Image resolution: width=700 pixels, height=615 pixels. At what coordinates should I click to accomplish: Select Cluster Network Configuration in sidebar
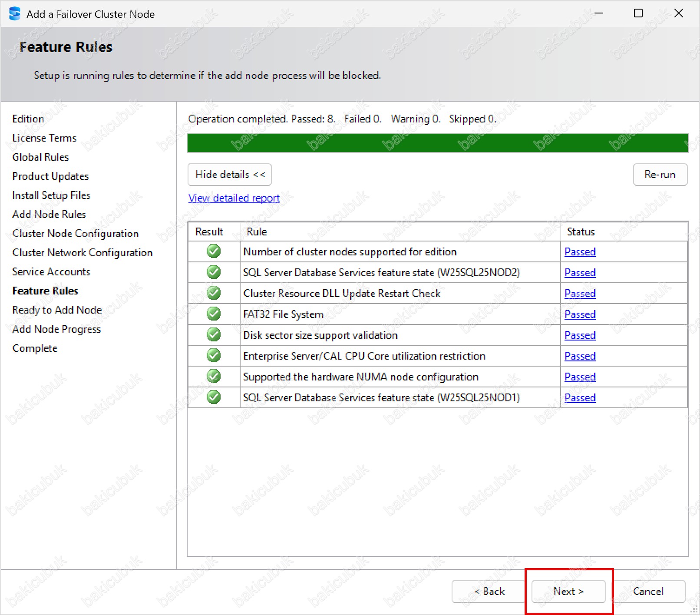point(83,253)
